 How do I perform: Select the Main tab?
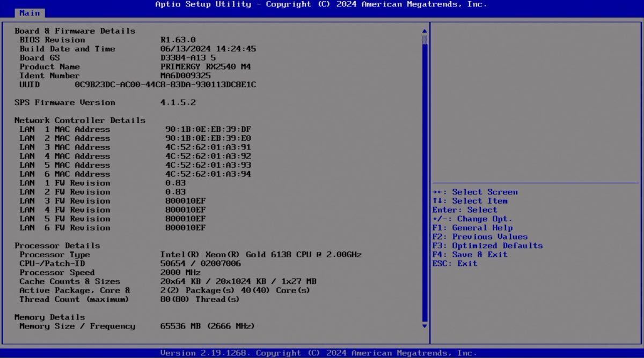coord(30,13)
